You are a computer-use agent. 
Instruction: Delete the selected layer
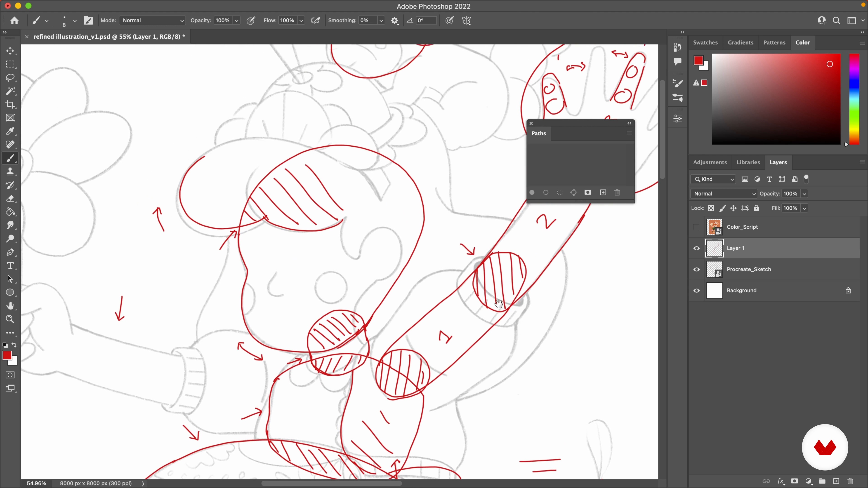[x=850, y=481]
